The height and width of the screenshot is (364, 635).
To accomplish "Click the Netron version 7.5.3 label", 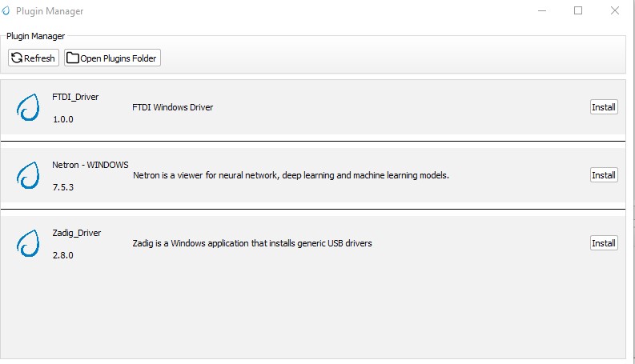I will 64,186.
